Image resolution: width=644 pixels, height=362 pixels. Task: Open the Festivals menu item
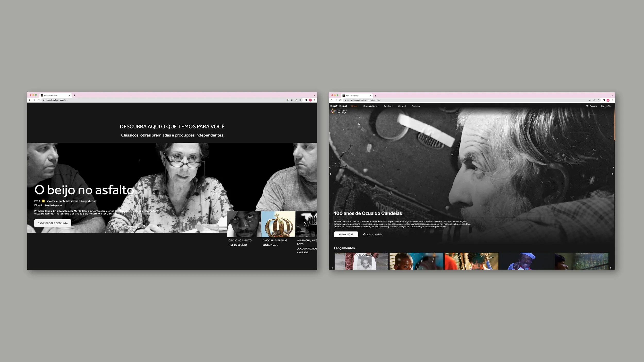pyautogui.click(x=388, y=106)
